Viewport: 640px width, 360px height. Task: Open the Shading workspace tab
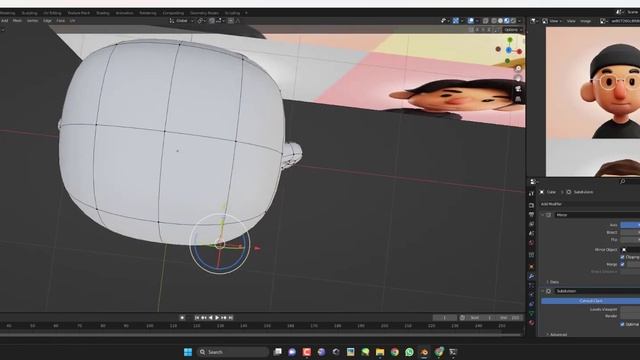coord(102,13)
